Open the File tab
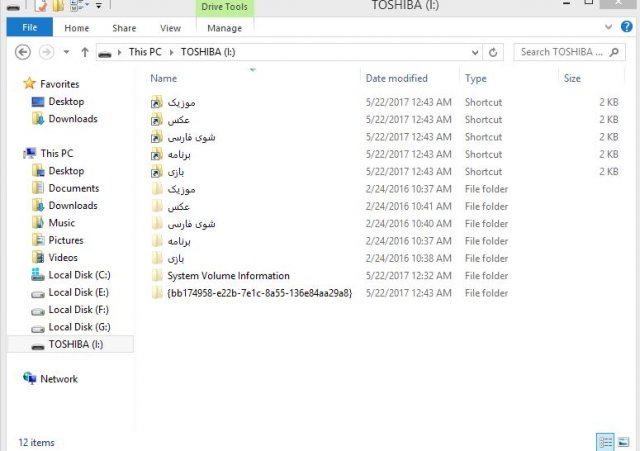The height and width of the screenshot is (451, 640). point(30,27)
